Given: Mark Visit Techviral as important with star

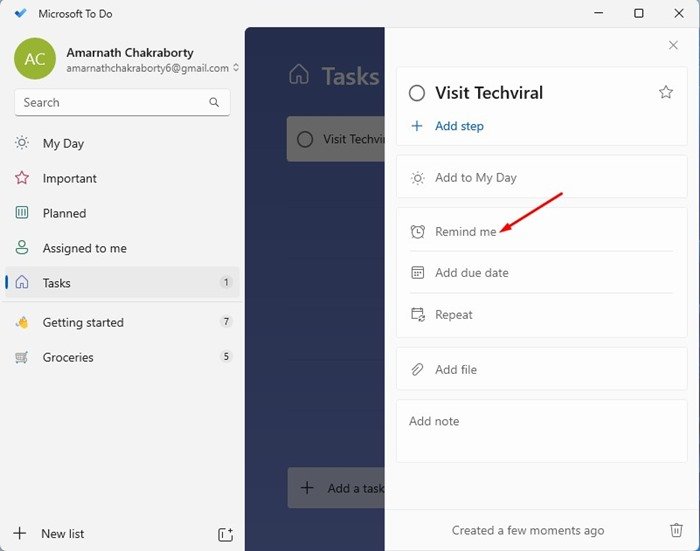Looking at the screenshot, I should 666,92.
